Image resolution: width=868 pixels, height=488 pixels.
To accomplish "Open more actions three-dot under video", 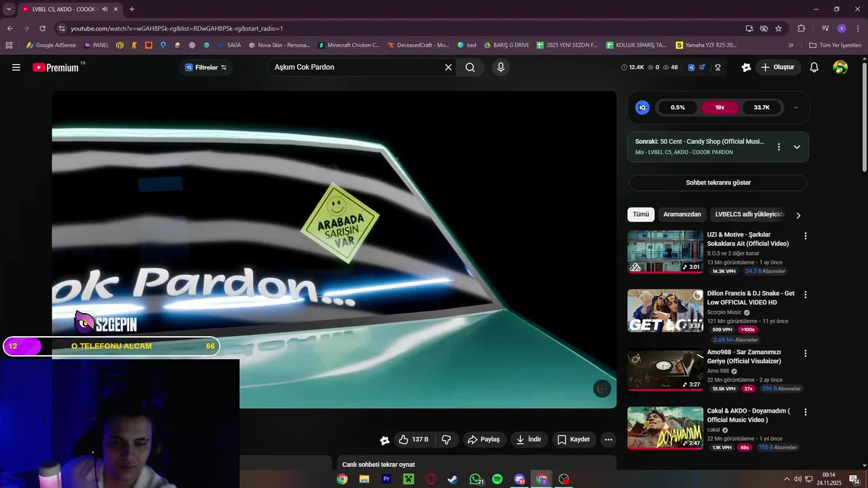I will point(608,439).
